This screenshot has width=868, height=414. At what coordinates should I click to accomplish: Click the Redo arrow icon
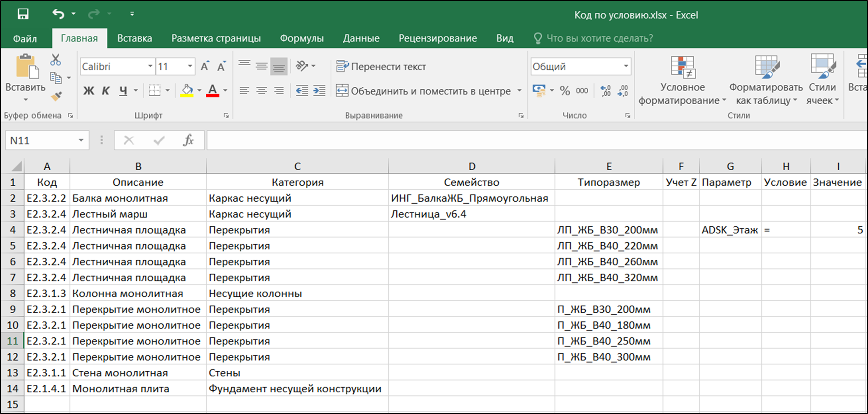[x=93, y=14]
